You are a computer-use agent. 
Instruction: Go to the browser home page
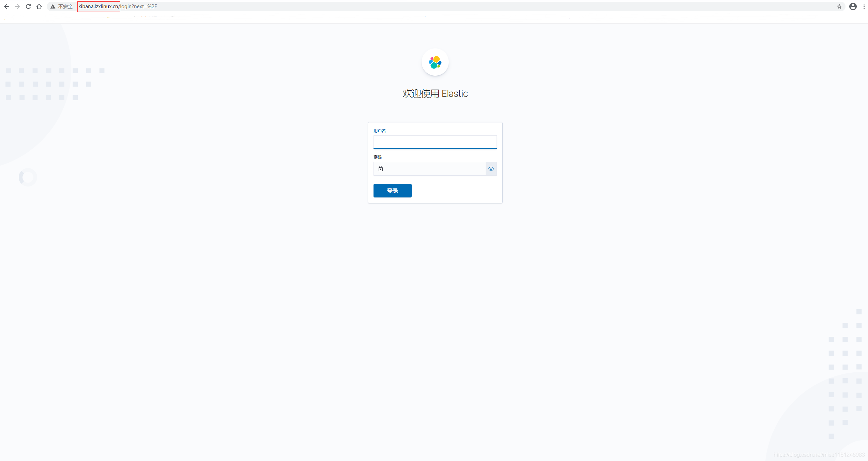pos(39,6)
